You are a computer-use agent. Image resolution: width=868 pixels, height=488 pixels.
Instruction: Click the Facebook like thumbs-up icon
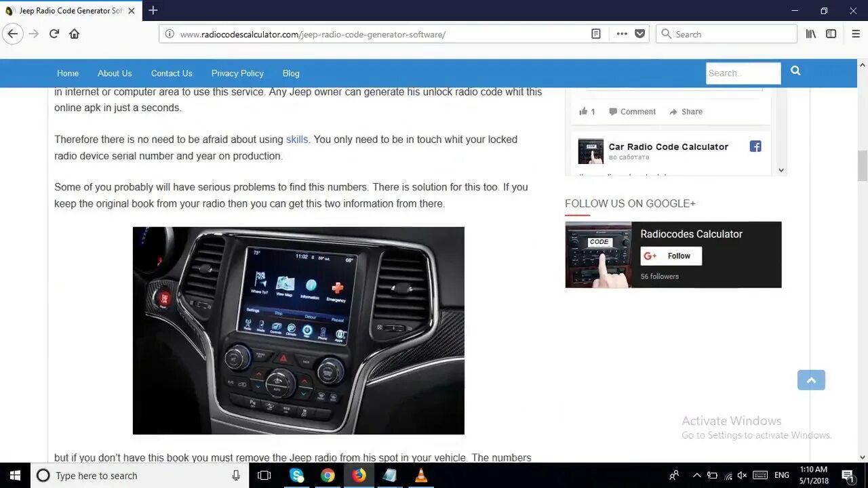click(x=583, y=112)
